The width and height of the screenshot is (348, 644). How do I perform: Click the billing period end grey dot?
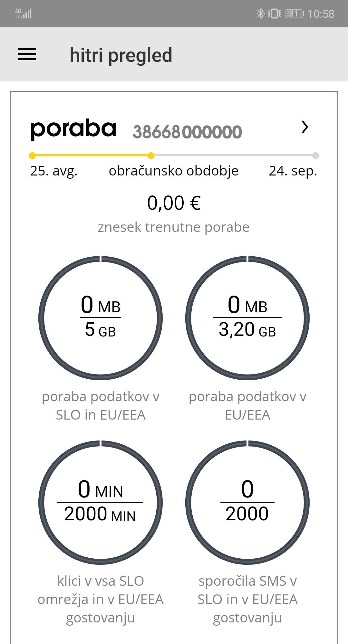(315, 156)
